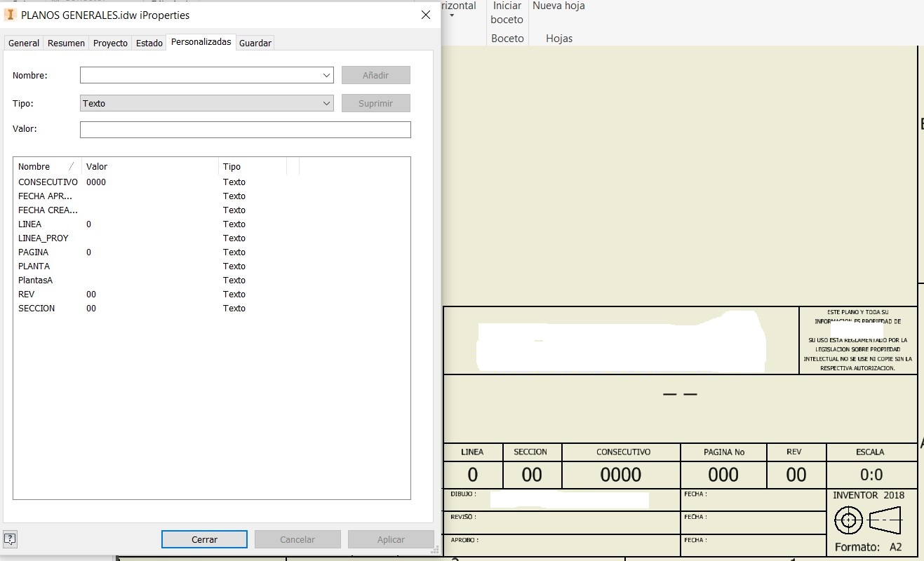Switch to the Resumen tab
Viewport: 924px width, 561px height.
coord(65,43)
